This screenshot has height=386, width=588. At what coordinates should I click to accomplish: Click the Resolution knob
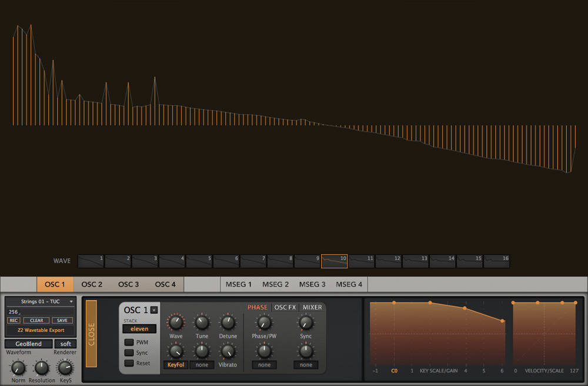[41, 368]
